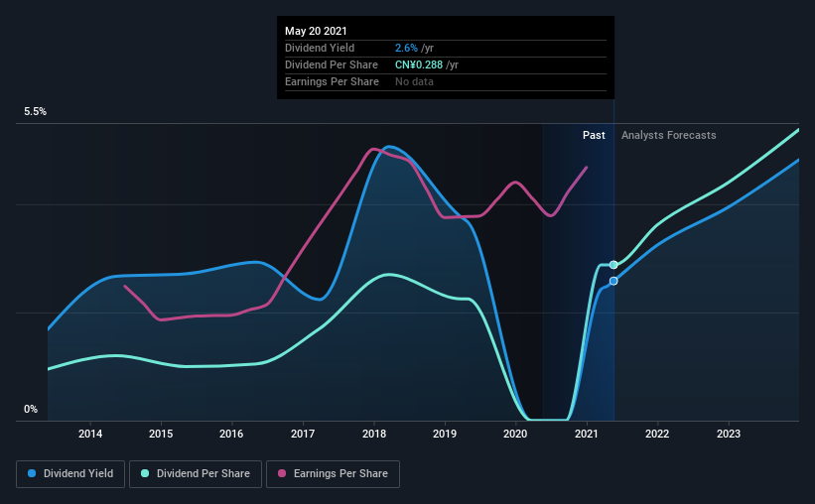This screenshot has height=504, width=815.
Task: Click the 5.5% y-axis label
Action: click(x=35, y=112)
